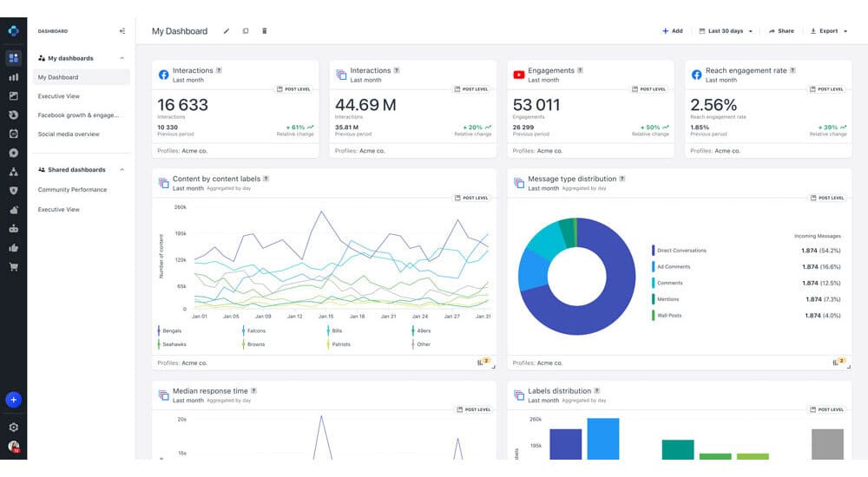Toggle the Patriots series in chart legend
Screen dimensions: 868x477
click(x=339, y=344)
